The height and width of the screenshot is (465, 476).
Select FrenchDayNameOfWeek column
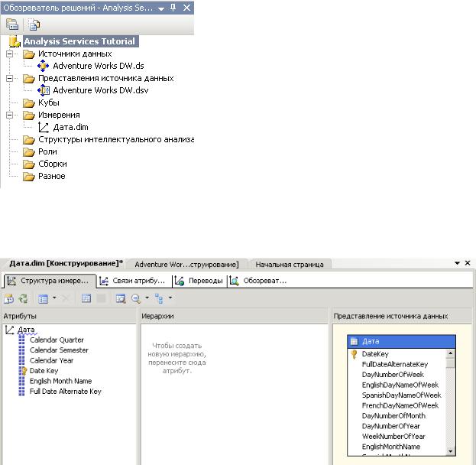click(x=400, y=406)
